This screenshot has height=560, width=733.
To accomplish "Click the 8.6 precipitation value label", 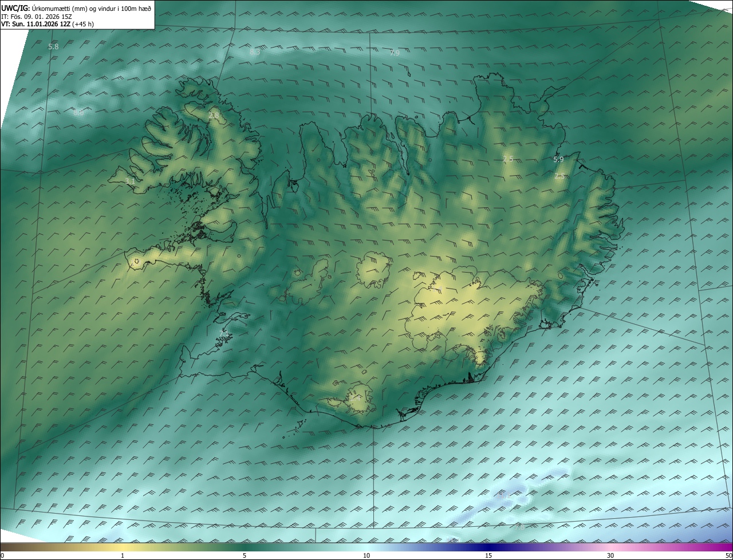I will click(x=78, y=112).
